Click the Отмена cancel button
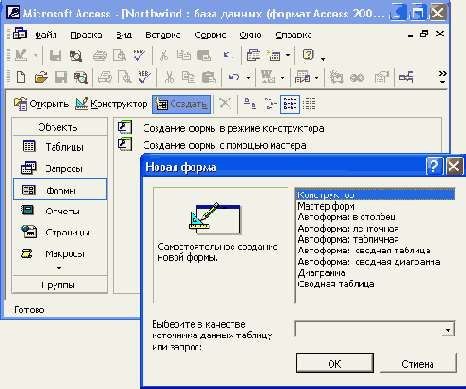466x389 pixels. tap(417, 363)
